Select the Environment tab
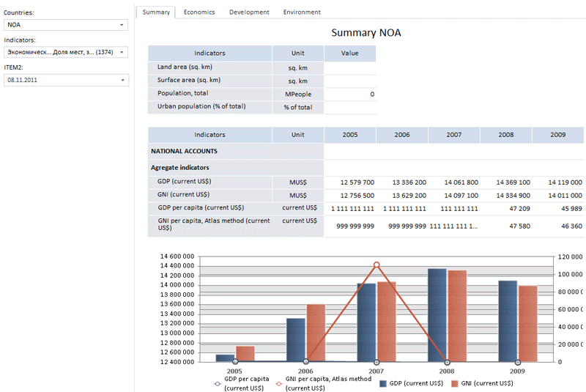 (302, 12)
